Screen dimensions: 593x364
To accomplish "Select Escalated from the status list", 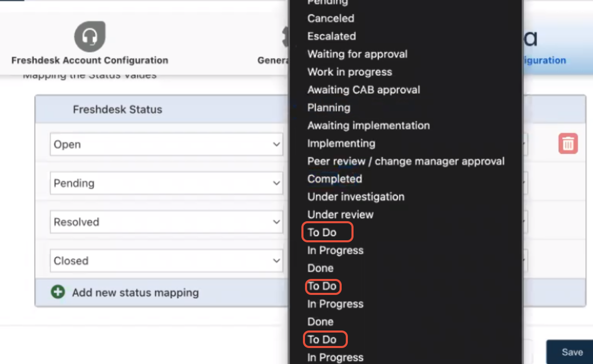I will [332, 36].
